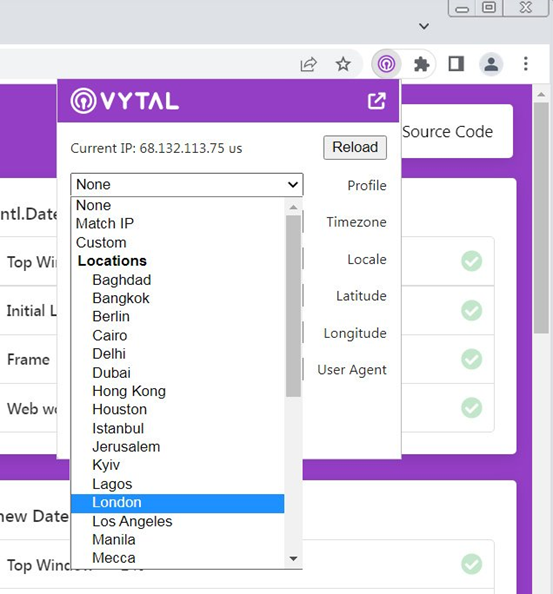553x594 pixels.
Task: Click the share page icon
Action: tap(309, 64)
